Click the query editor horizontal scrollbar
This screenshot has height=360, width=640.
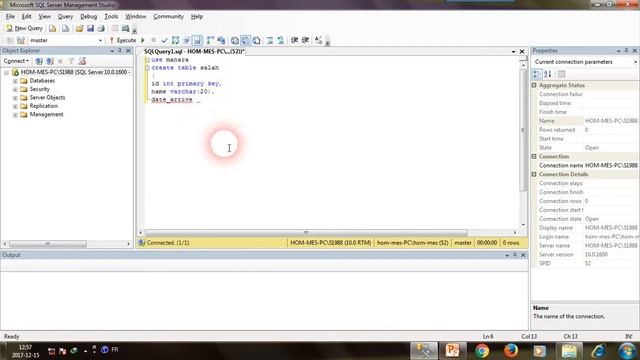[x=306, y=232]
